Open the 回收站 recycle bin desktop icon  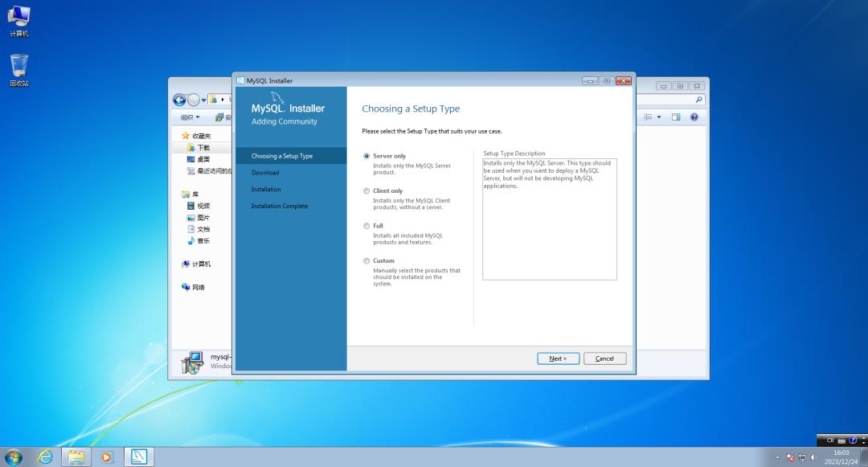[18, 70]
